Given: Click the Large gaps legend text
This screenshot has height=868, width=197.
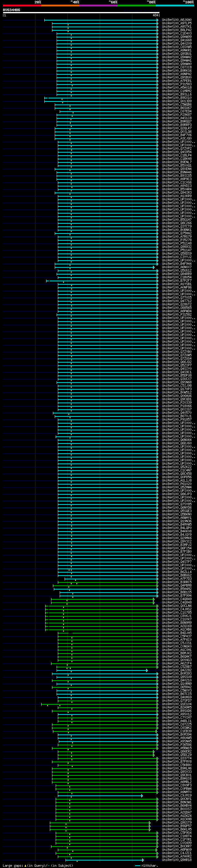Looking at the screenshot, I should (x=38, y=865).
